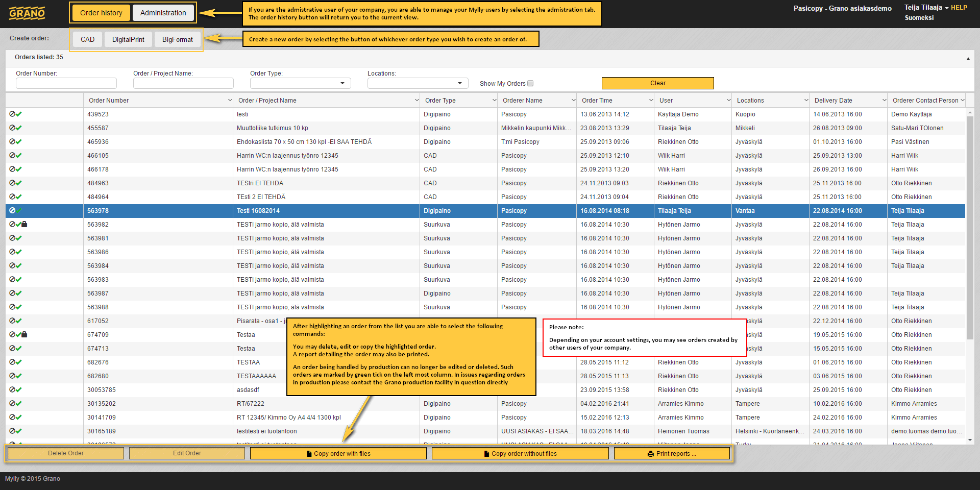Click the Order Number filter text field
Screen dimensions: 980x490
point(66,83)
